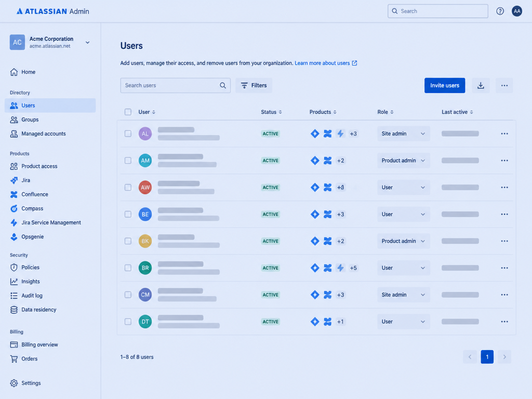Open row actions for user BK
This screenshot has height=399, width=532.
[504, 241]
